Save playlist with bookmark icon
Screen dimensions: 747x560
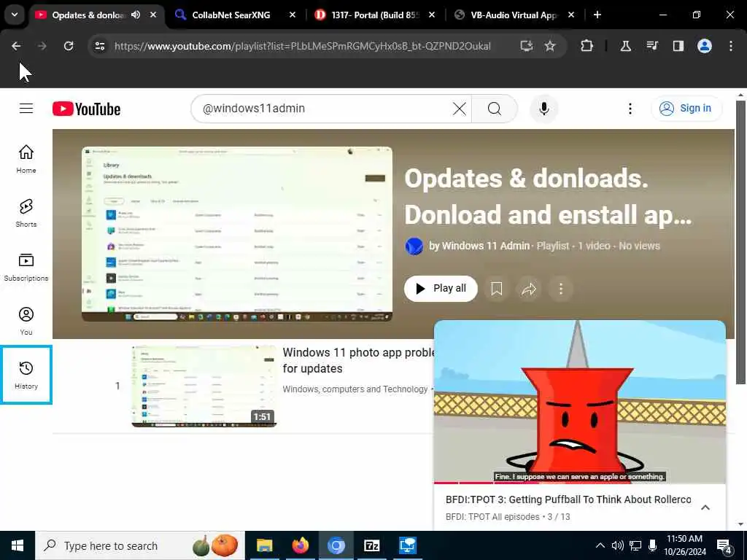click(496, 289)
